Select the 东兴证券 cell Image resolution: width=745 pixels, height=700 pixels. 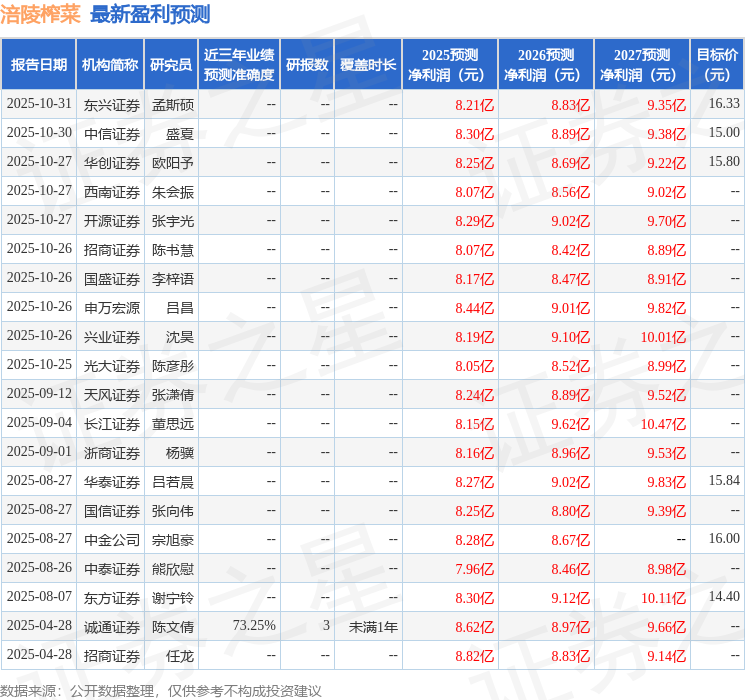(112, 105)
